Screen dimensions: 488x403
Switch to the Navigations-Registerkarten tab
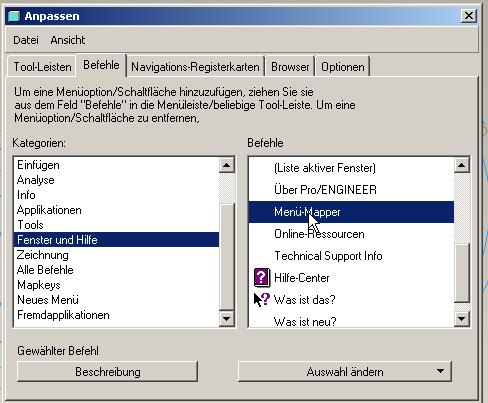(x=195, y=67)
